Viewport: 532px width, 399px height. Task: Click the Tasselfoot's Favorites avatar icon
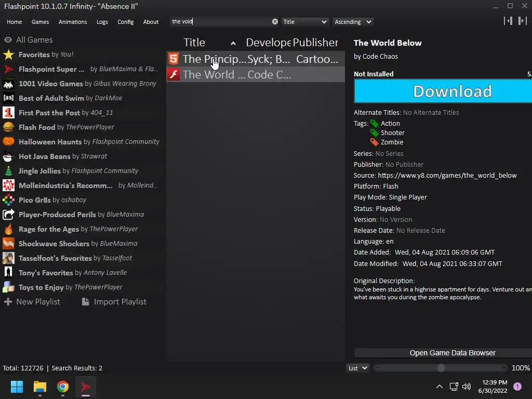pos(8,258)
